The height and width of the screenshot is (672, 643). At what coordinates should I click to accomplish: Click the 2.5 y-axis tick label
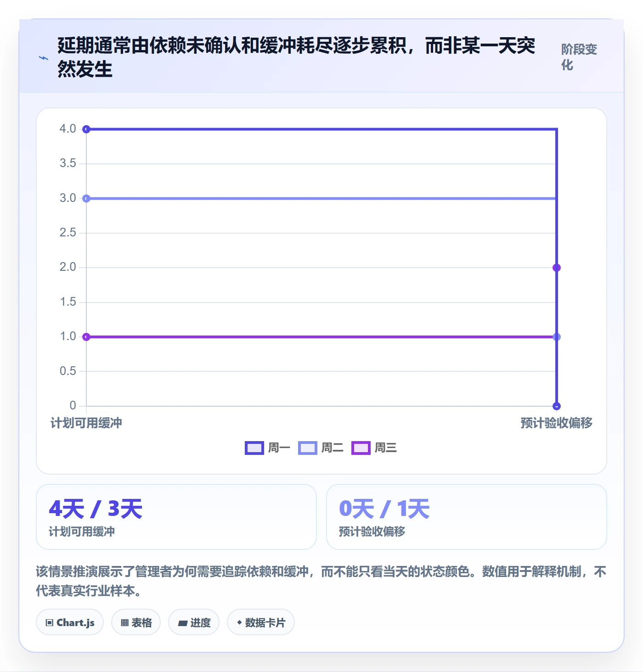pos(68,233)
